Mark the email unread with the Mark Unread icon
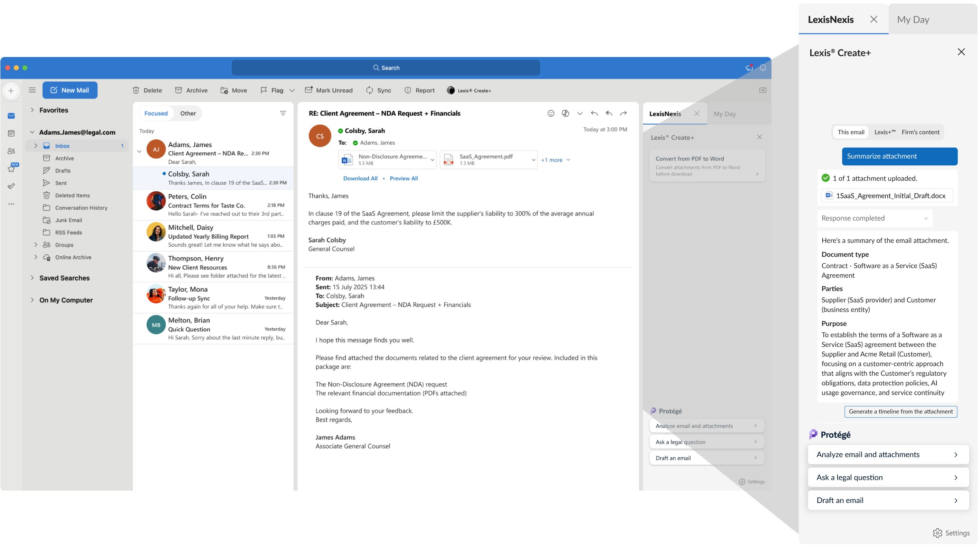980x548 pixels. click(329, 90)
